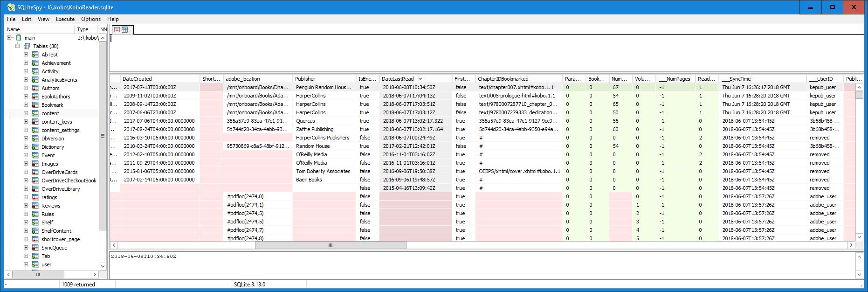Click the Bookmark table icon
This screenshot has width=868, height=292.
tap(35, 105)
